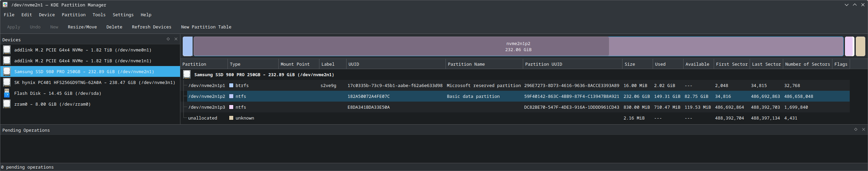Select the first addlink NVMe device nvme0n1
The image size is (868, 171).
click(83, 50)
